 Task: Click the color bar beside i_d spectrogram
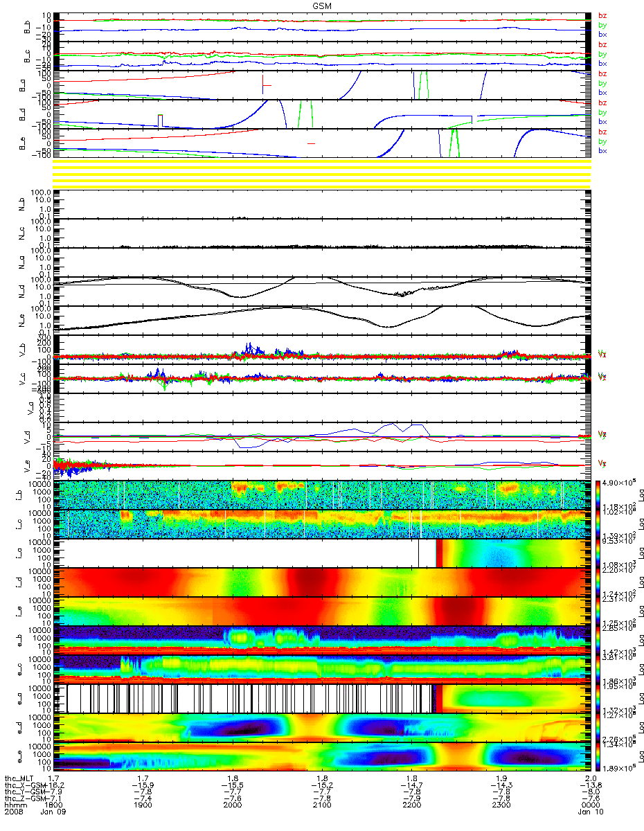click(x=599, y=581)
